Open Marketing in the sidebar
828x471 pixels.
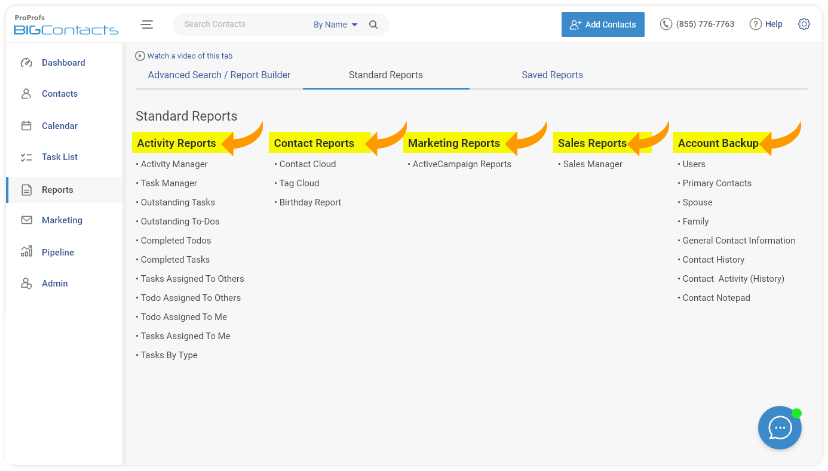coord(62,220)
